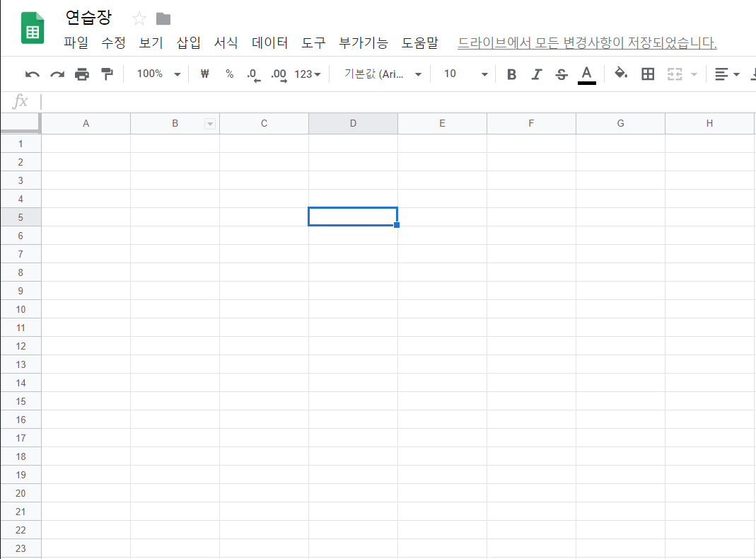
Task: Open the 100% zoom dropdown
Action: (158, 74)
